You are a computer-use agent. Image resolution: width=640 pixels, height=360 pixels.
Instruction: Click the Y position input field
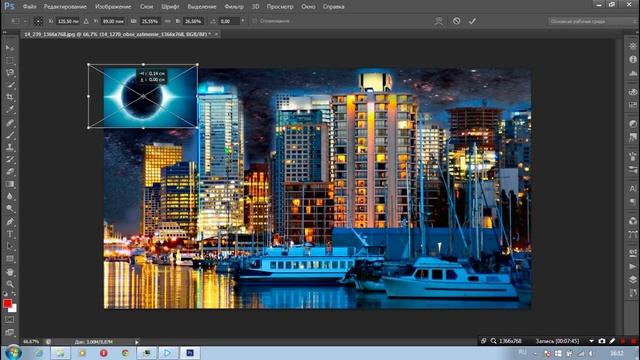pos(112,21)
